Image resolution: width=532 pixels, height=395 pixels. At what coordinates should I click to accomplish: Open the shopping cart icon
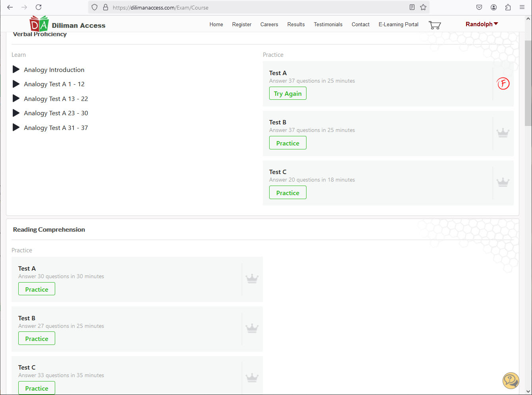[435, 25]
